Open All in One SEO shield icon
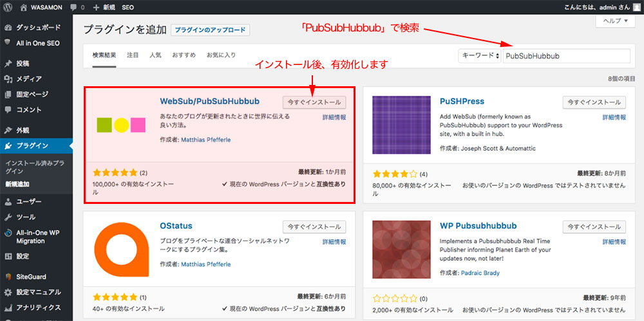The height and width of the screenshot is (321, 644). (x=8, y=42)
